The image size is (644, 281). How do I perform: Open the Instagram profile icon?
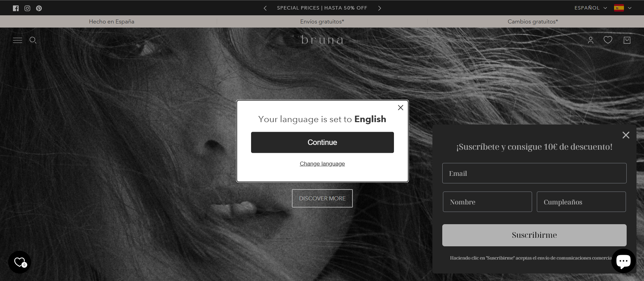[28, 8]
